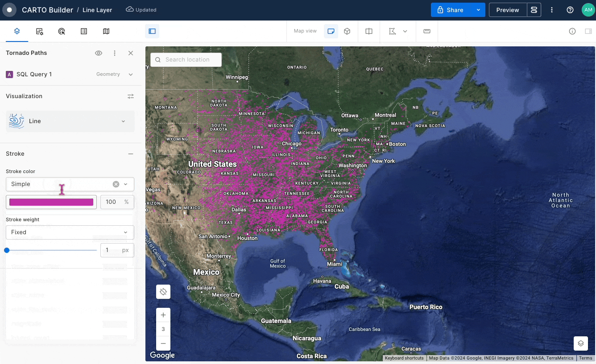Switch to 3D map view
The width and height of the screenshot is (596, 364).
347,31
